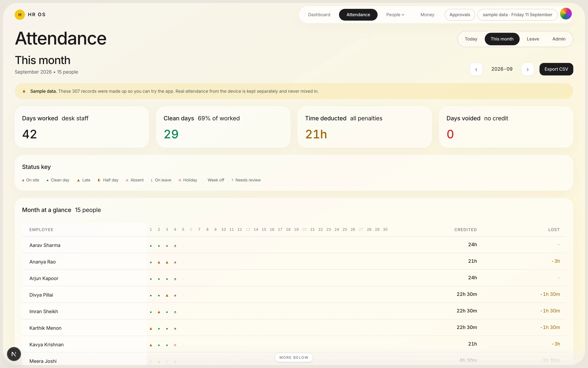Click Karthik Menon's late marker on day 1

(151, 329)
